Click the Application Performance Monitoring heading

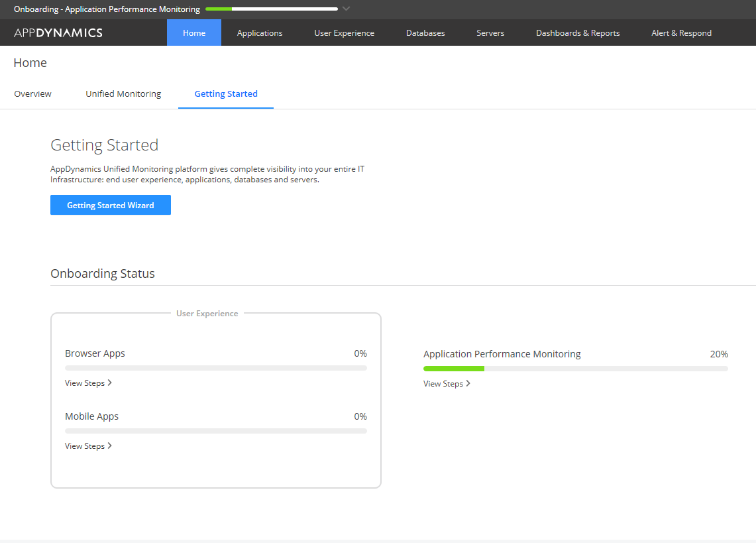[x=502, y=354]
